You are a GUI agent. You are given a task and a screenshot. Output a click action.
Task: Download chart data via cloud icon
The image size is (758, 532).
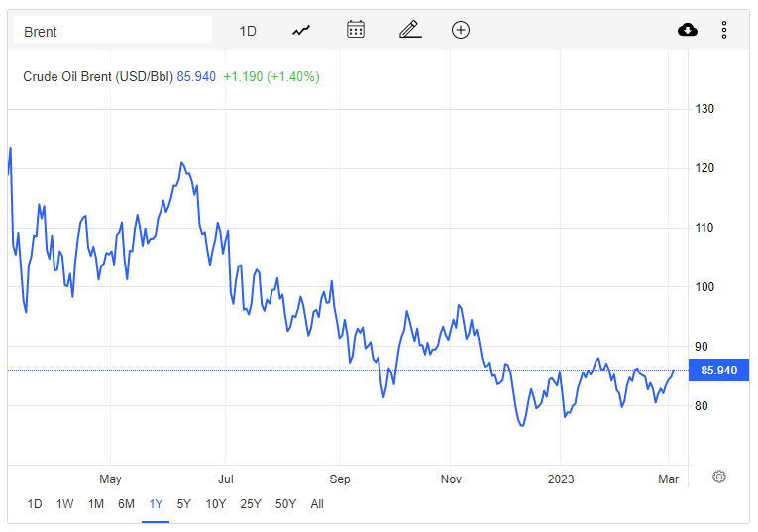688,30
